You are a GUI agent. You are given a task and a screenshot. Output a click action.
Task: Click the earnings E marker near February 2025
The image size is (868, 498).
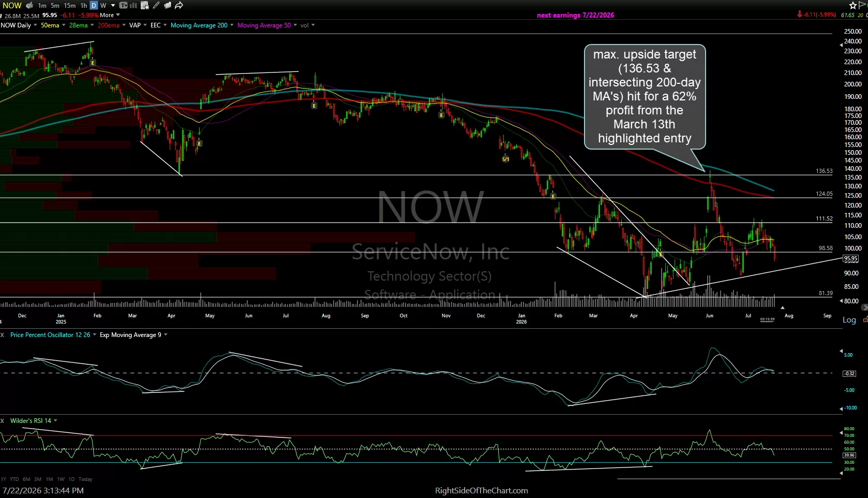93,63
